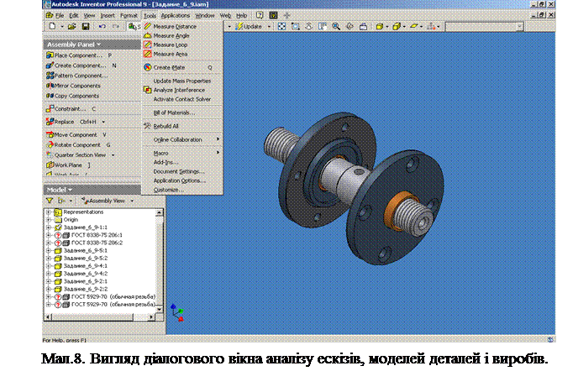This screenshot has height=392, width=578.
Task: Click the browser vertical scrollbar down arrow
Action: (x=160, y=310)
